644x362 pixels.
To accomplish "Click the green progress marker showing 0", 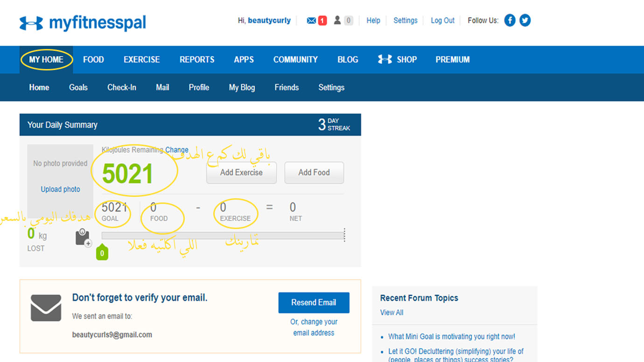I will [102, 253].
